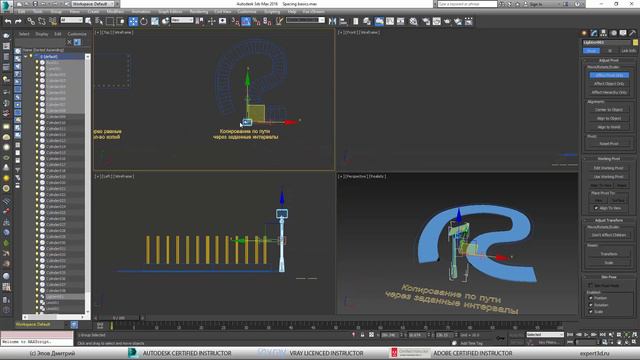The width and height of the screenshot is (640, 360).
Task: Open the reference coordinate system dropdown
Action: pyautogui.click(x=182, y=20)
